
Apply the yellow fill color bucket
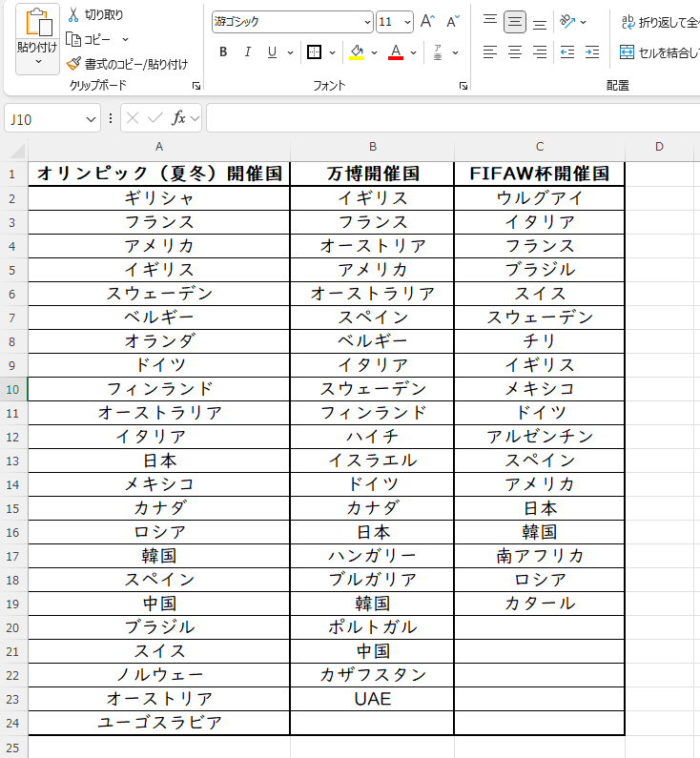pos(357,51)
